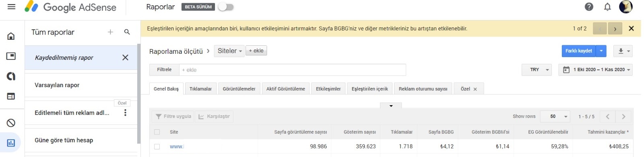Go to Home in sidebar
The width and height of the screenshot is (644, 157).
click(x=11, y=36)
